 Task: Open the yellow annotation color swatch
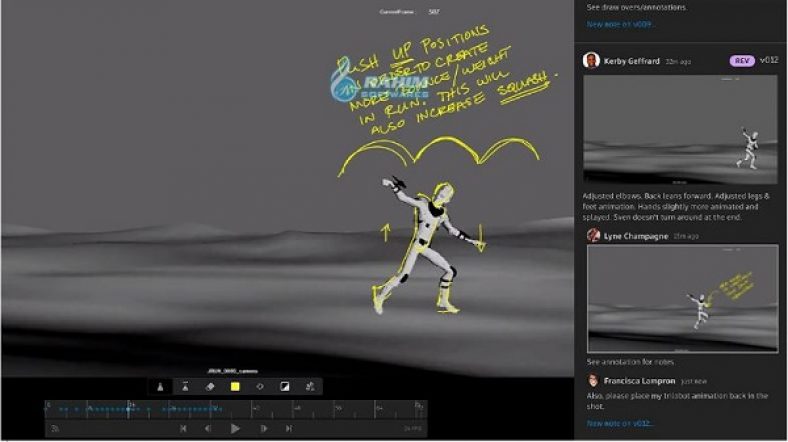[235, 387]
